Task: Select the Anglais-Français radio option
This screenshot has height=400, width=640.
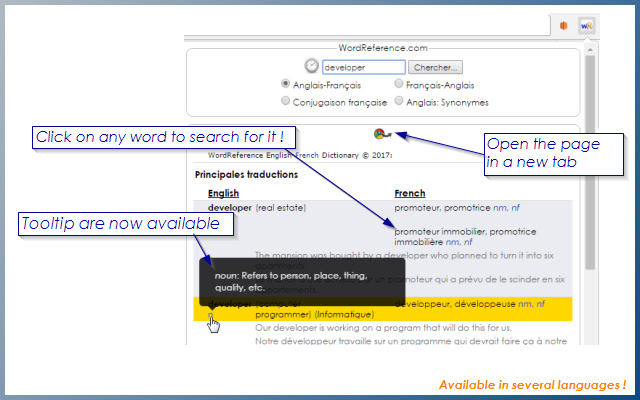Action: (285, 83)
